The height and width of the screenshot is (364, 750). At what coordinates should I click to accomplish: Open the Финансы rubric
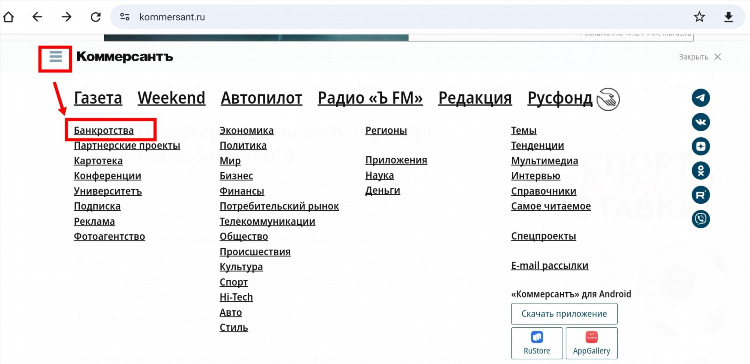242,191
